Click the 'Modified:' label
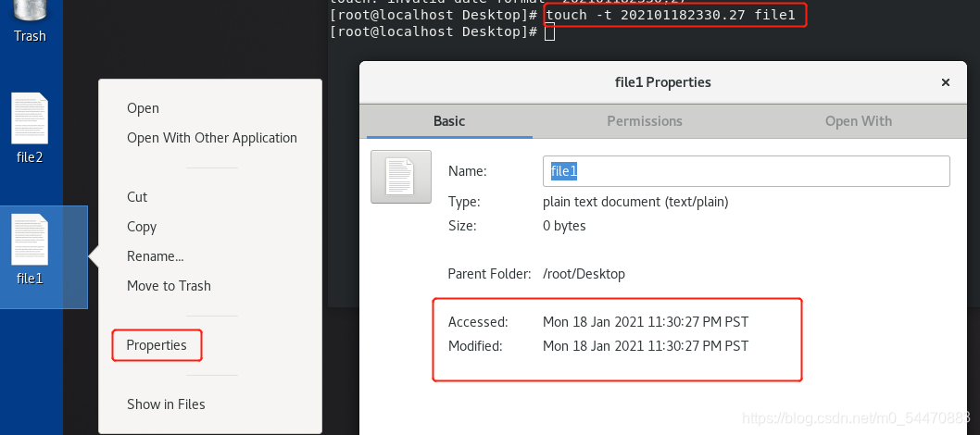The height and width of the screenshot is (435, 980). [475, 346]
